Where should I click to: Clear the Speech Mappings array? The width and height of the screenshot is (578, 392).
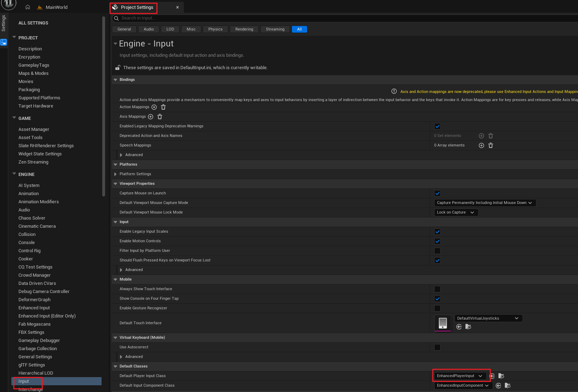point(491,145)
